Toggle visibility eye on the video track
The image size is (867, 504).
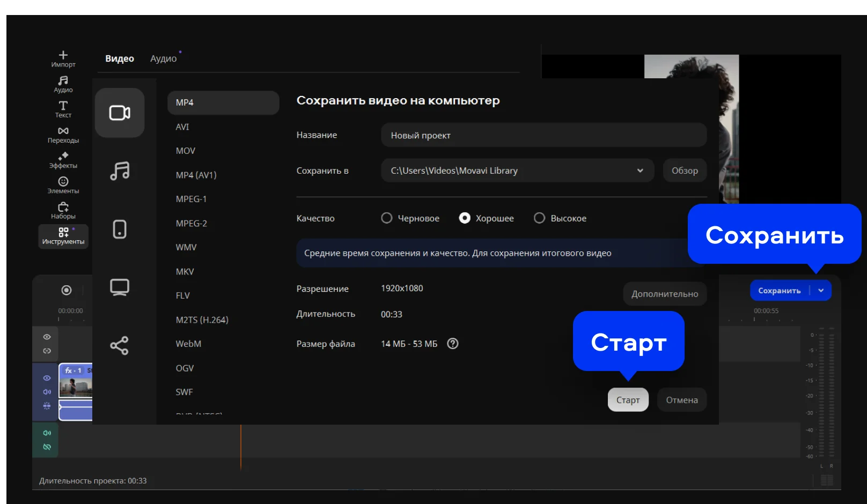click(47, 378)
